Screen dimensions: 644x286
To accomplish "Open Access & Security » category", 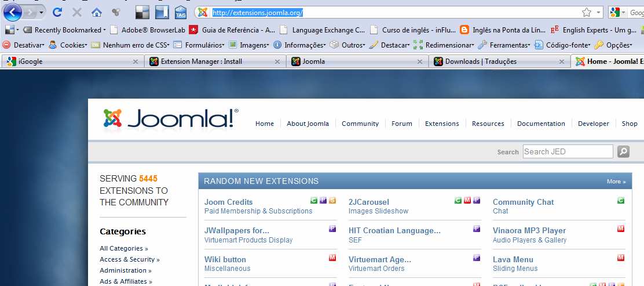I will (x=129, y=259).
